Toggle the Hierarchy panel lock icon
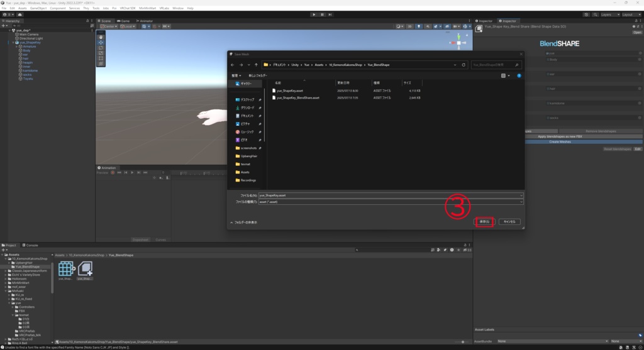The height and width of the screenshot is (350, 644). coord(87,21)
